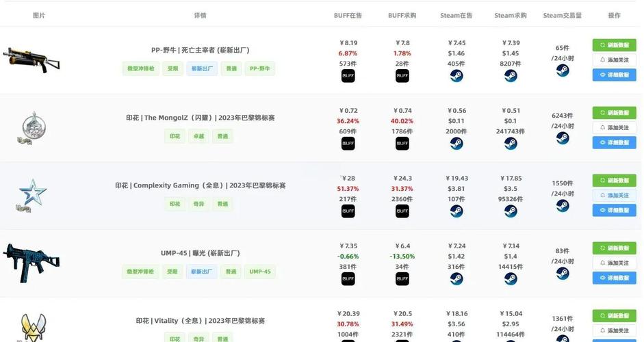Click 刷新数据 for Complexity Gaming sticker

[x=614, y=181]
